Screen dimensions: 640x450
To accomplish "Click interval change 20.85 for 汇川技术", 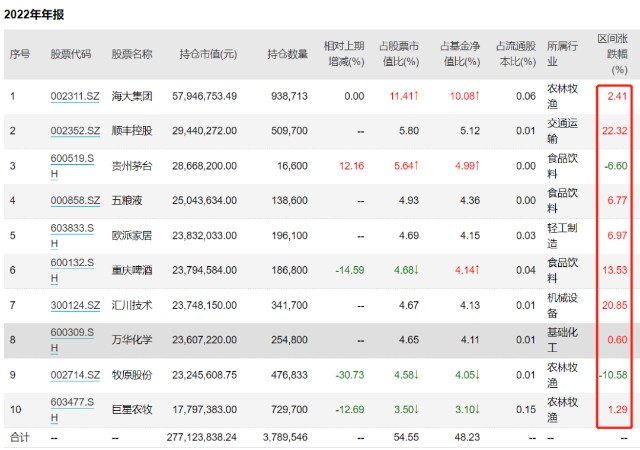I will (x=615, y=305).
